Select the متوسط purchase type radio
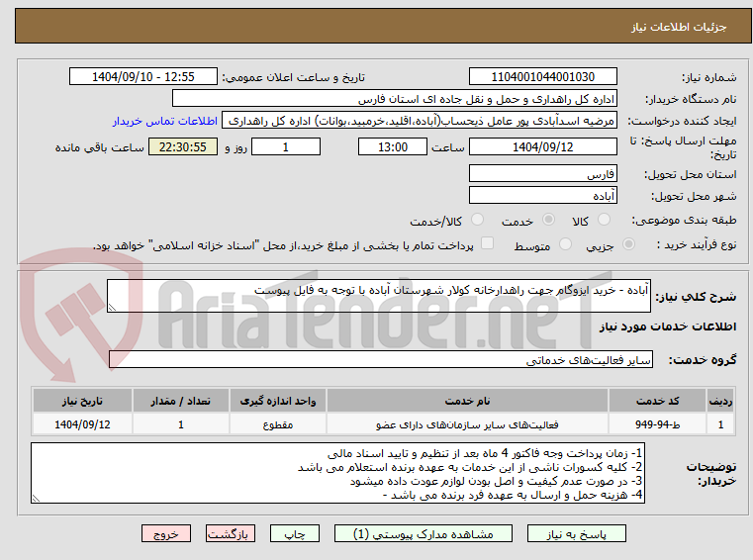Viewport: 753px width, 560px height. click(565, 244)
